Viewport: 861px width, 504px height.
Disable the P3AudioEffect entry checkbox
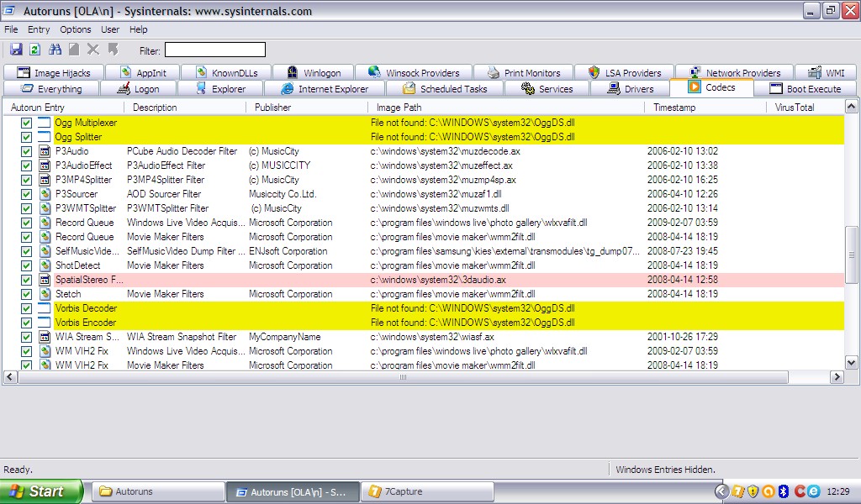tap(26, 165)
